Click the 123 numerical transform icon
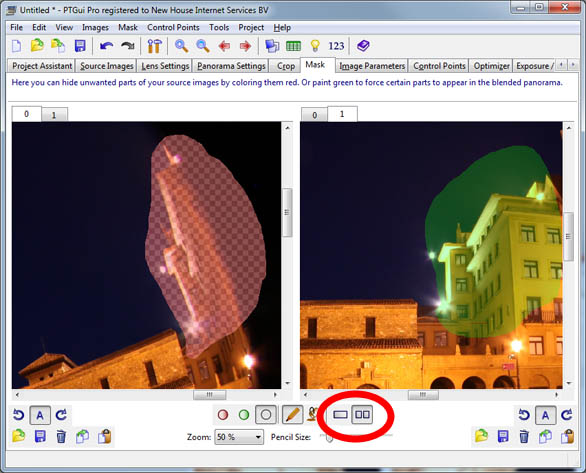 tap(336, 46)
